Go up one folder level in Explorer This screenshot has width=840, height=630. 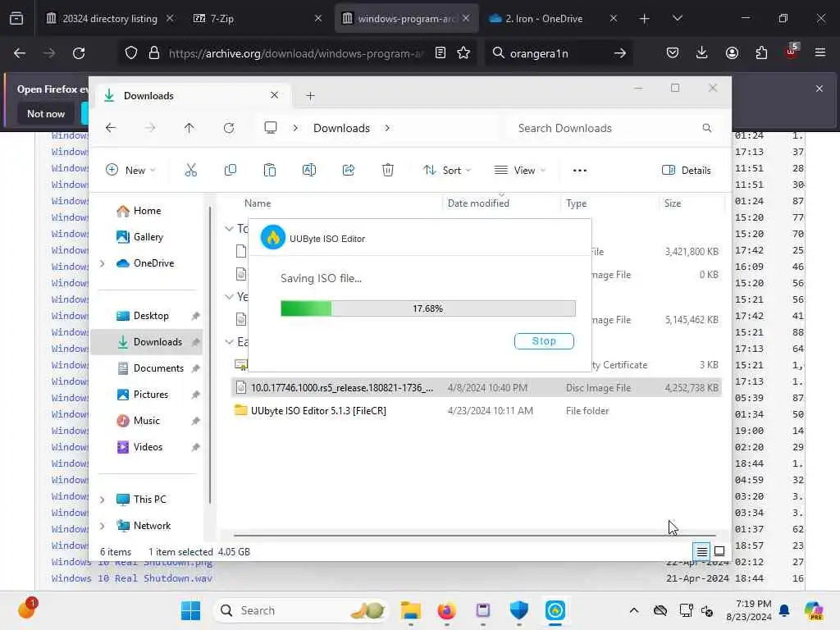click(x=189, y=128)
